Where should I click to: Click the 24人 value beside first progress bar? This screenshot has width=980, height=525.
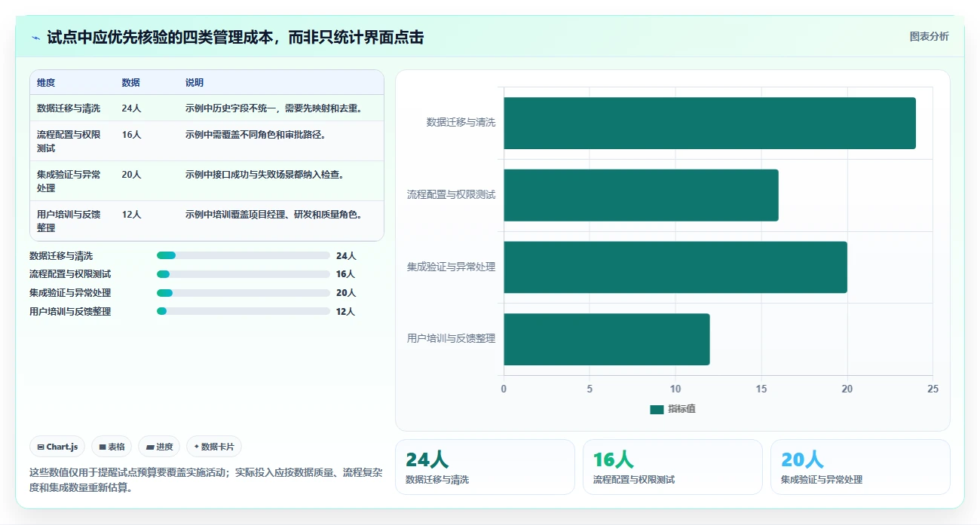pos(345,256)
